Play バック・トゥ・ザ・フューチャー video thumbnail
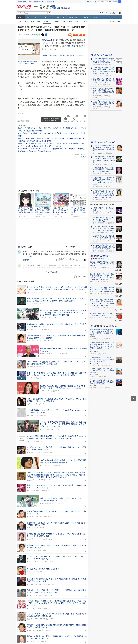The width and height of the screenshot is (138, 644). (x=119, y=229)
